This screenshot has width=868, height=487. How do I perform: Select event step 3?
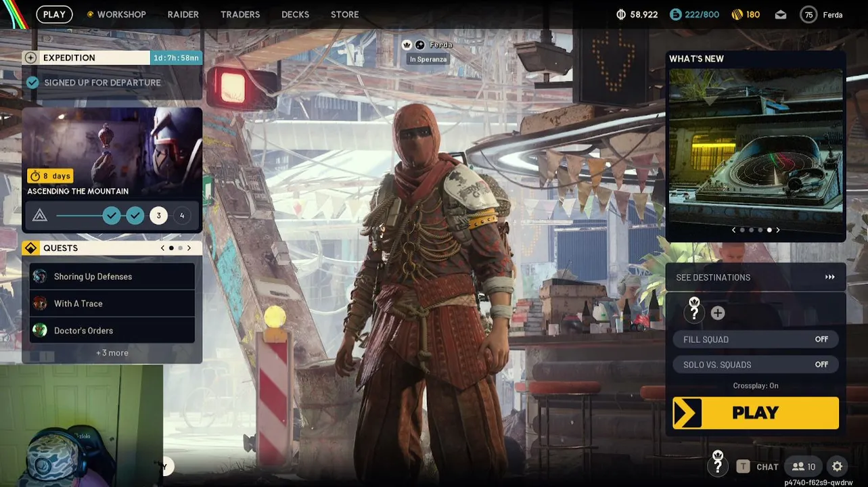158,216
